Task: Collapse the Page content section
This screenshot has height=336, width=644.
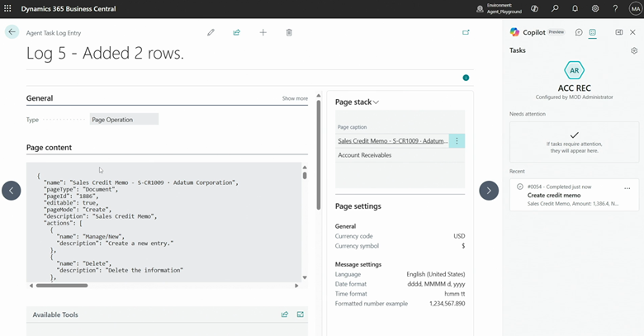Action: [49, 148]
